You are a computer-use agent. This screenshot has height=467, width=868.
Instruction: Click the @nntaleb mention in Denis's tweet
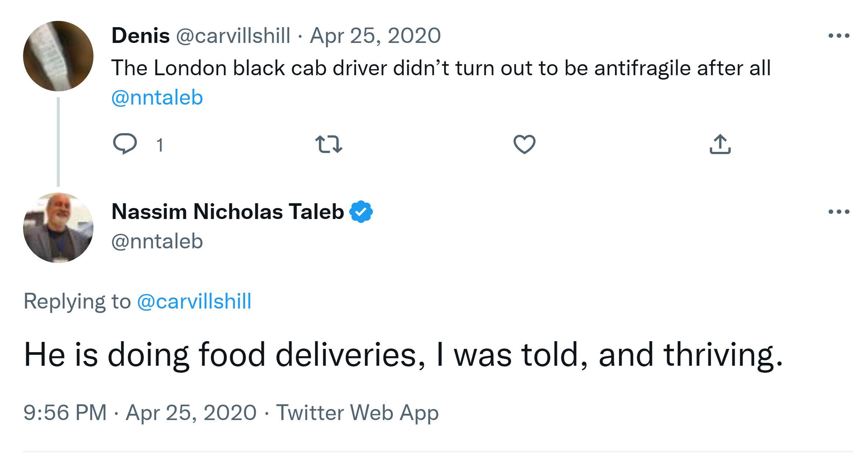coord(157,98)
